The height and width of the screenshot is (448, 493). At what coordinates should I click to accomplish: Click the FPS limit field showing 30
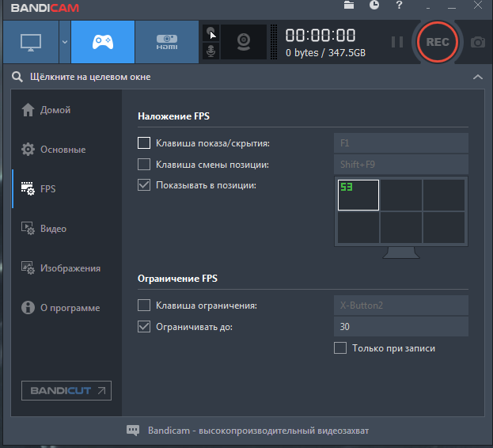point(401,327)
